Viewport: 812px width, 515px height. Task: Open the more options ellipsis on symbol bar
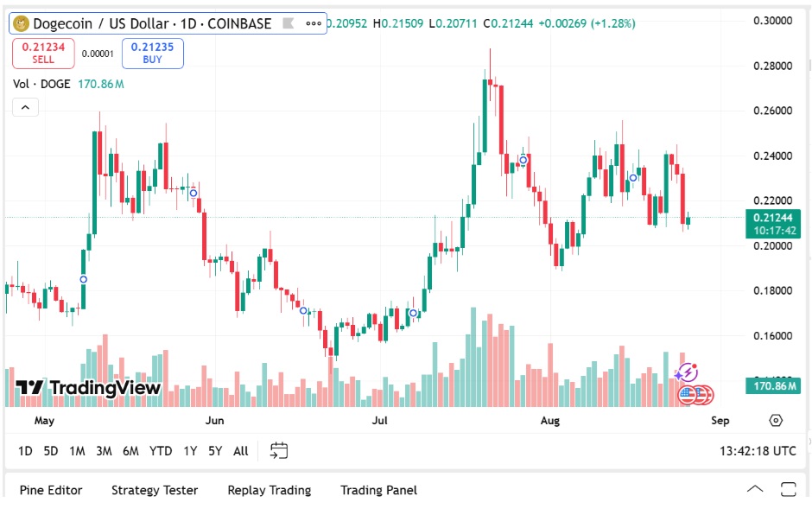(313, 23)
